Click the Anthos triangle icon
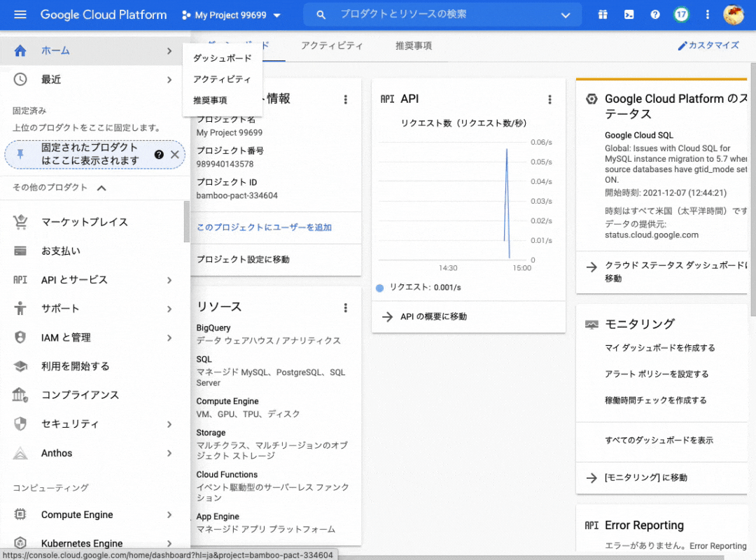756x560 pixels. [20, 453]
